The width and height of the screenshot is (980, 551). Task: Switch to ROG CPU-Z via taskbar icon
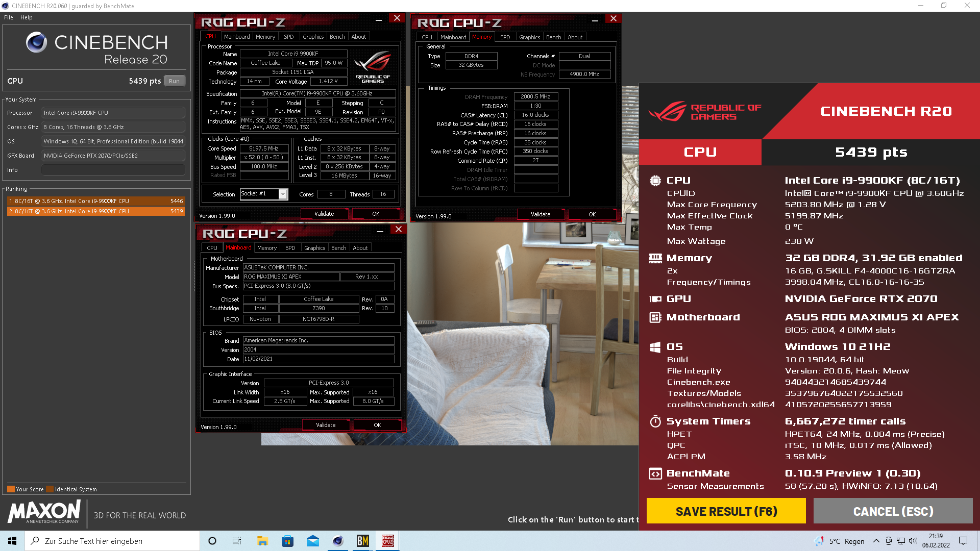pos(387,541)
